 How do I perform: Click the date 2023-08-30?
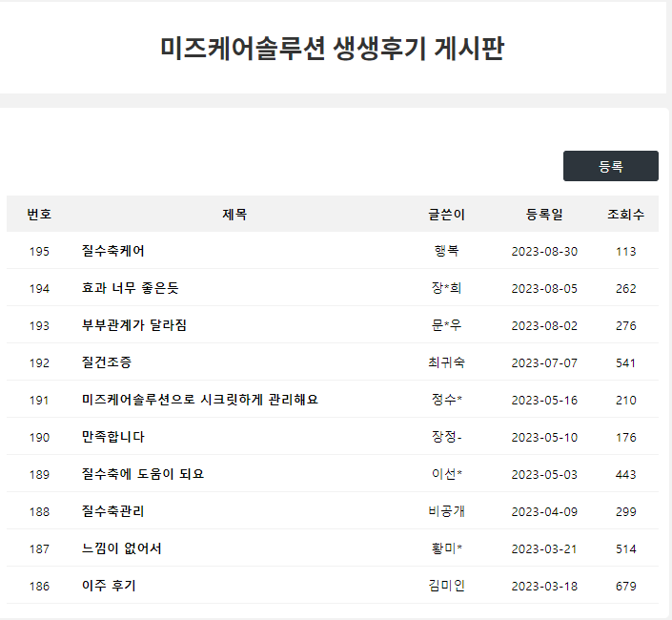pos(544,251)
